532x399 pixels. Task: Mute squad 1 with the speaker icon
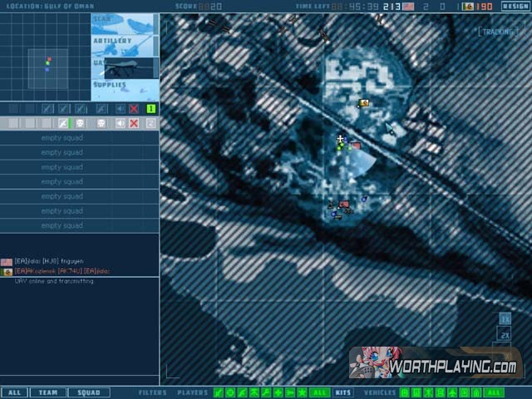pyautogui.click(x=121, y=109)
